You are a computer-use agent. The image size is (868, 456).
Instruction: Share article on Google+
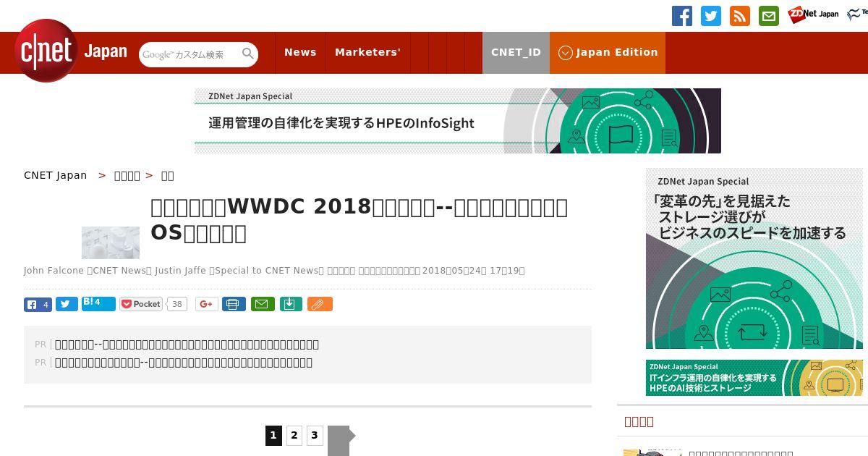point(206,304)
